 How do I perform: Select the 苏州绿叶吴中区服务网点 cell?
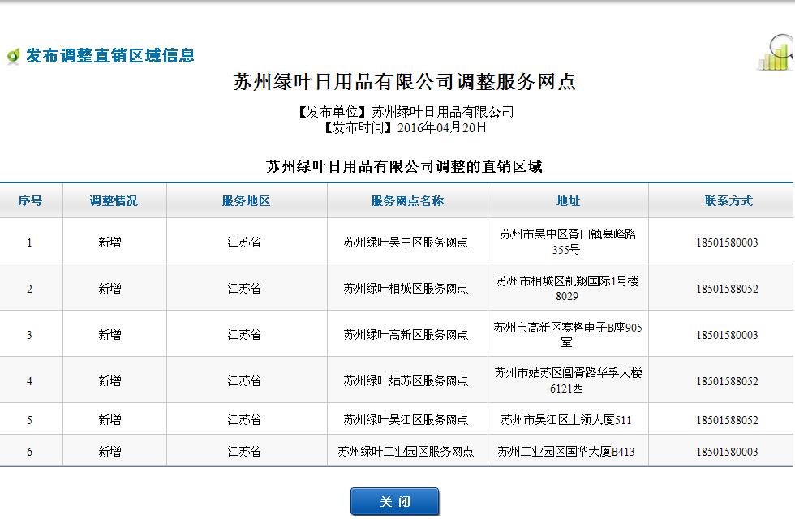[406, 242]
